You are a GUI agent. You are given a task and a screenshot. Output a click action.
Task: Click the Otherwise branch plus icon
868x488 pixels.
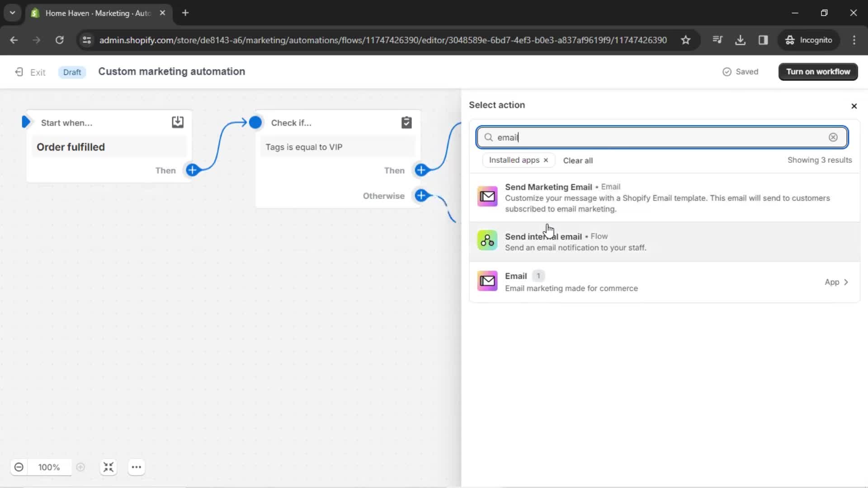click(421, 196)
